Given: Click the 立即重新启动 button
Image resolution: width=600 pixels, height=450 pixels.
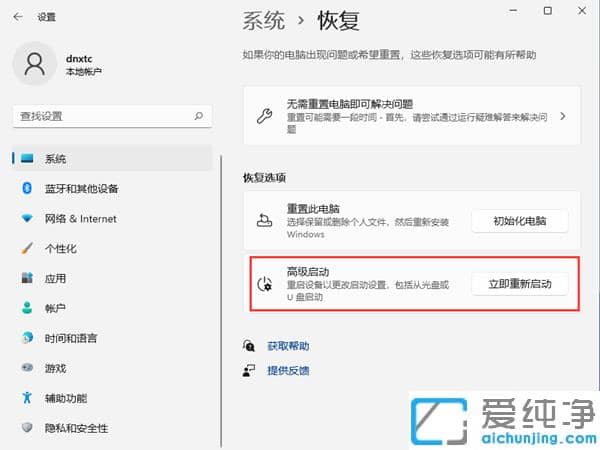Looking at the screenshot, I should (x=520, y=284).
